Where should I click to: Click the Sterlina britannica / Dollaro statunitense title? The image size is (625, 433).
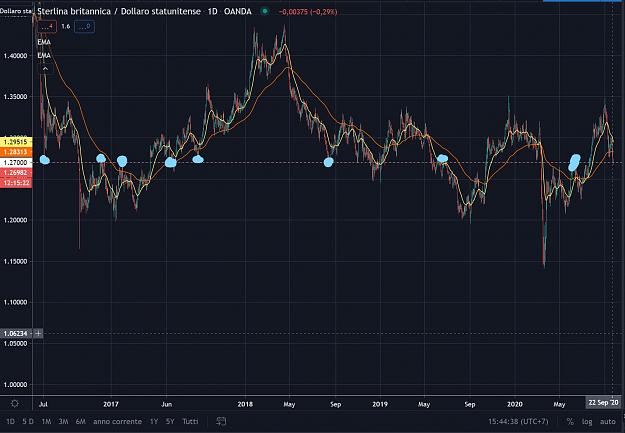coord(119,11)
